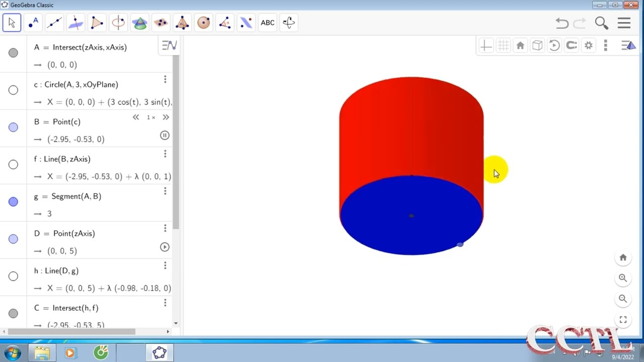Toggle axes display in 3D view
This screenshot has height=362, width=644.
click(x=486, y=46)
